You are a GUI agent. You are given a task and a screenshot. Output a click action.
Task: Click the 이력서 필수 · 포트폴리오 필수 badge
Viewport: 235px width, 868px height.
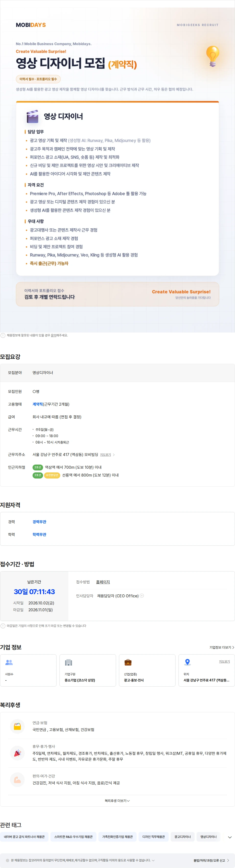tap(38, 79)
